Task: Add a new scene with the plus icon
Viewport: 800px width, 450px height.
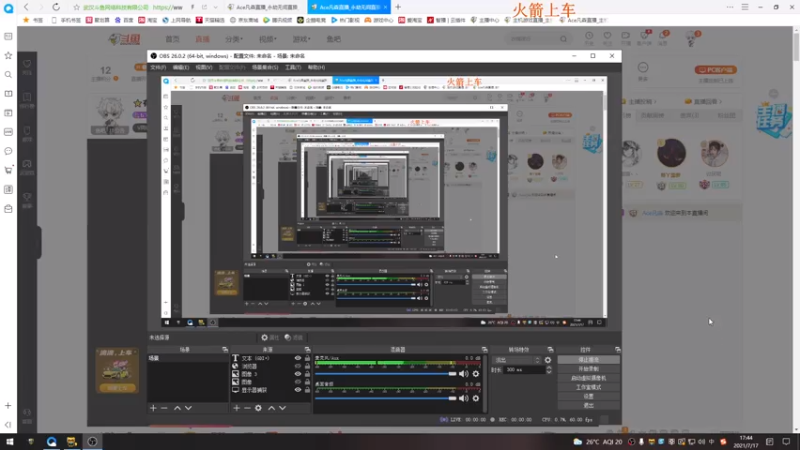Action: coord(153,408)
